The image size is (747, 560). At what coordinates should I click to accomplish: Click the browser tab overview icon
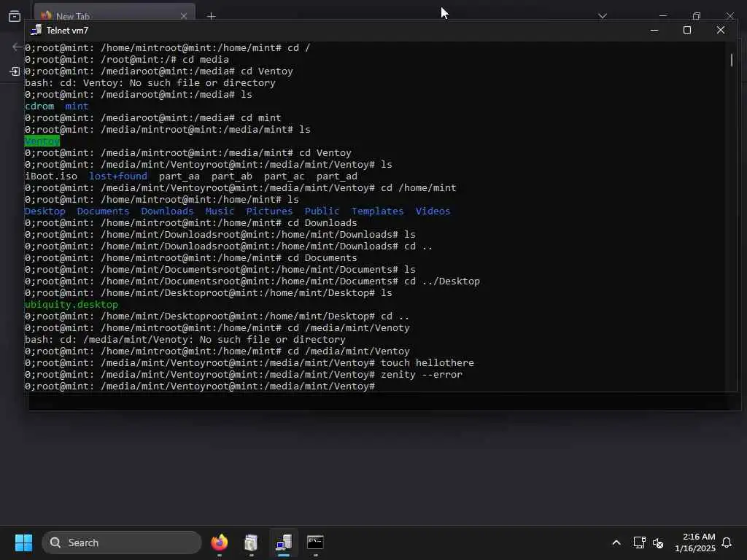15,16
